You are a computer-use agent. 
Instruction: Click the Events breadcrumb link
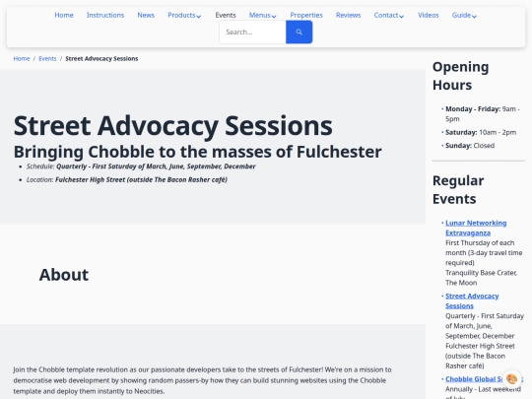pos(47,59)
